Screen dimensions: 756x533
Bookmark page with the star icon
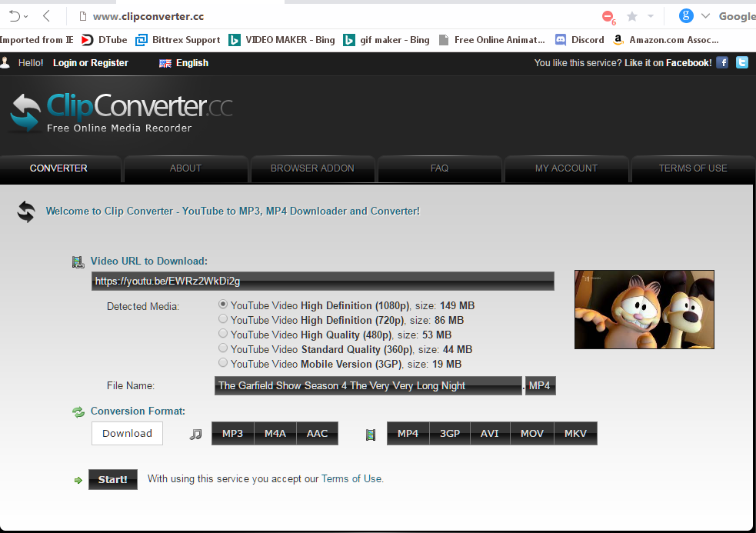click(632, 17)
